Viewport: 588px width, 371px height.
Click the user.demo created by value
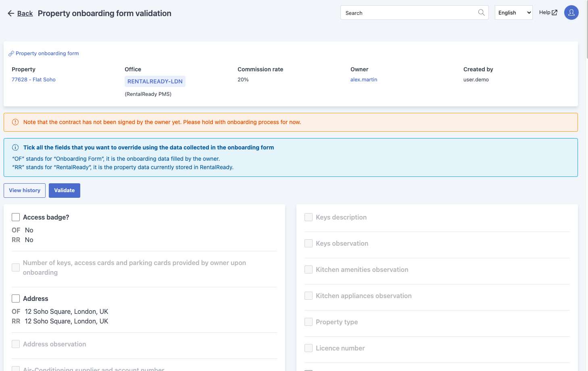pyautogui.click(x=476, y=79)
